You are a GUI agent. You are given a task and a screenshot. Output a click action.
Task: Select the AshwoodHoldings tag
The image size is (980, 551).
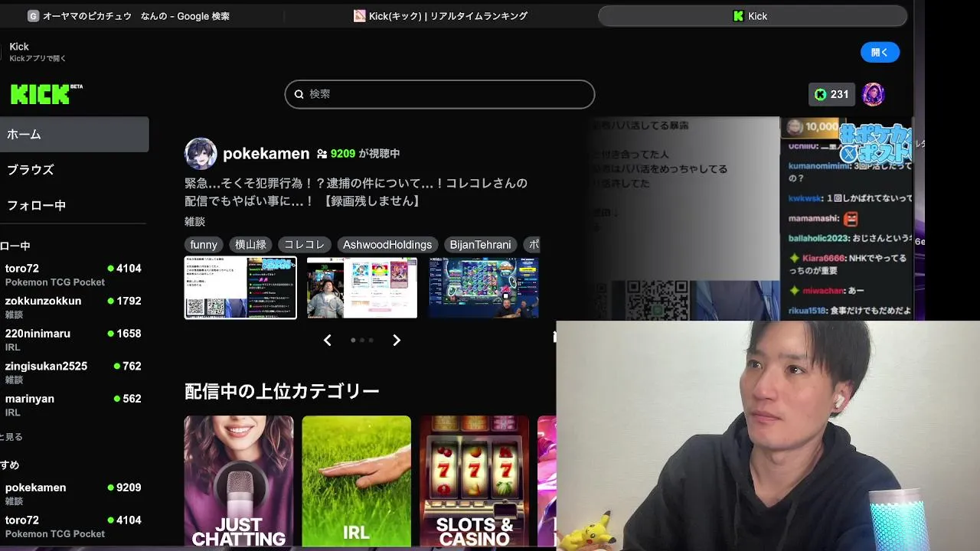pos(387,245)
